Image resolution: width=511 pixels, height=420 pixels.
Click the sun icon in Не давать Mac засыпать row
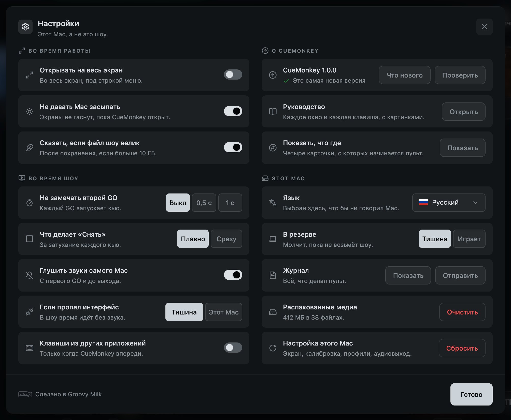(30, 112)
